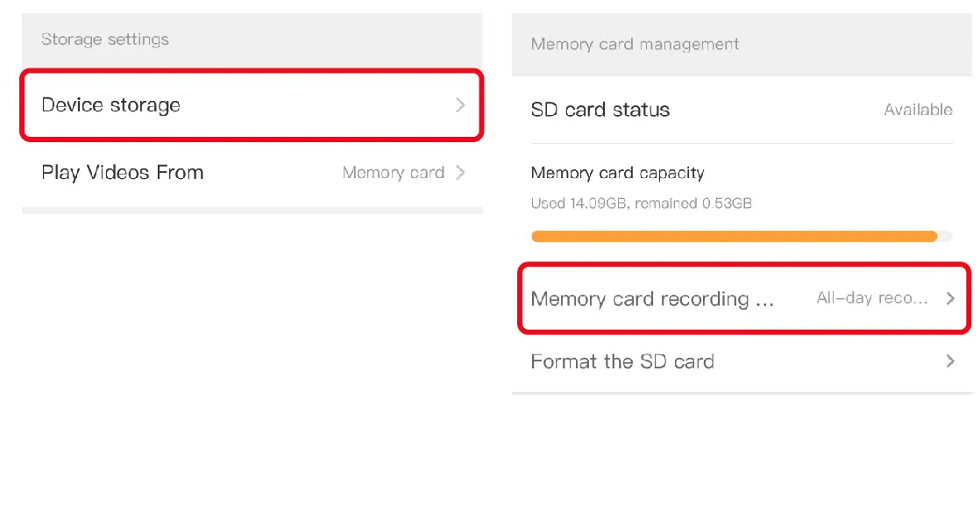Image resolution: width=980 pixels, height=507 pixels.
Task: Click the gray unused end of capacity bar
Action: 945,236
